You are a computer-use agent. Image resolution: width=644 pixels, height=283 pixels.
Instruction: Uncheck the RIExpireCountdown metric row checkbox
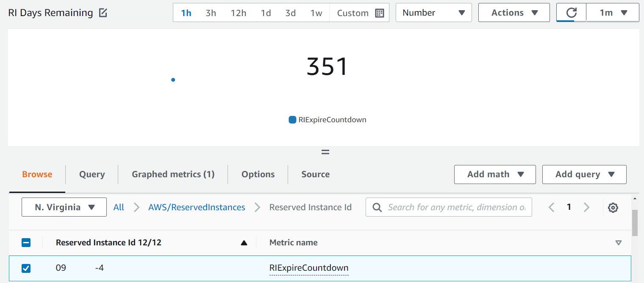click(x=26, y=268)
